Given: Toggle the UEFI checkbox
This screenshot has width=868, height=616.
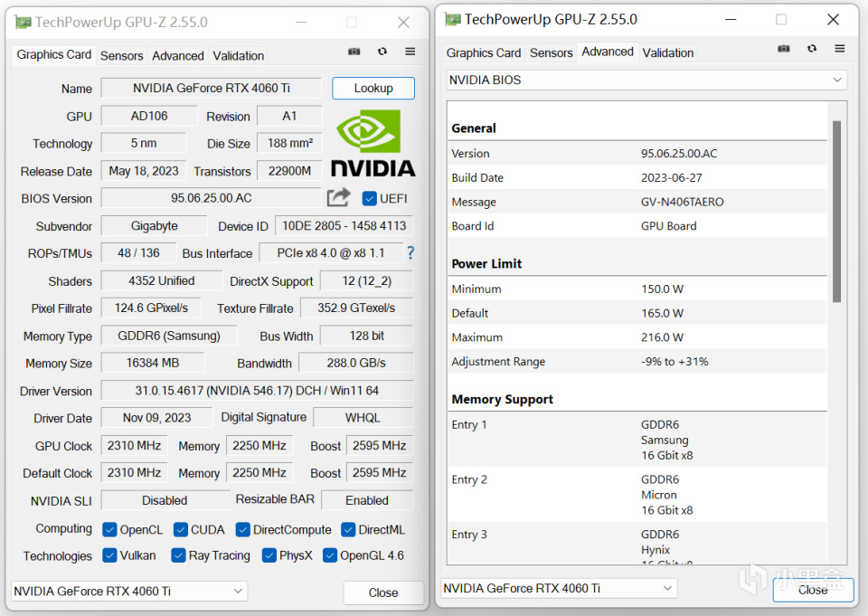Looking at the screenshot, I should click(369, 198).
